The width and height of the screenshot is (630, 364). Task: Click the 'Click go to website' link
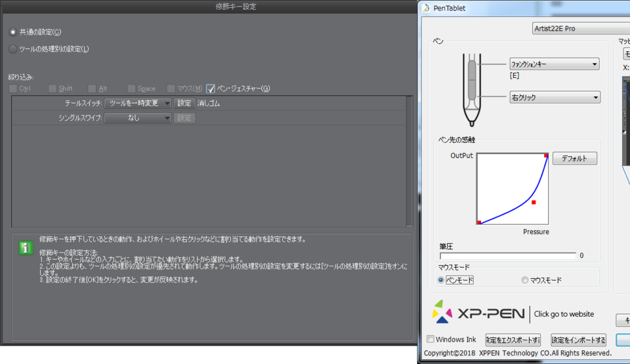(564, 314)
